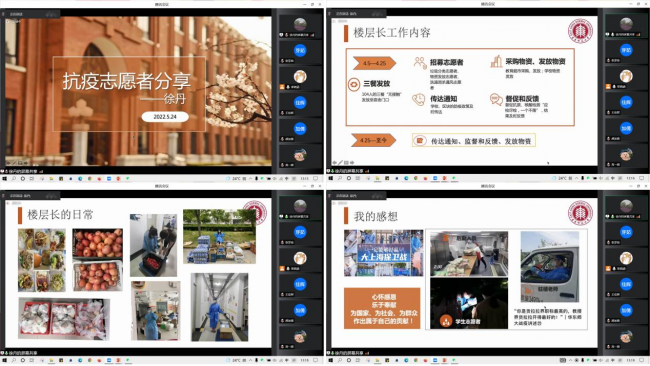Screen dimensions: 650x366
Task: Click university seal on 我的感想 slide
Action: [580, 213]
